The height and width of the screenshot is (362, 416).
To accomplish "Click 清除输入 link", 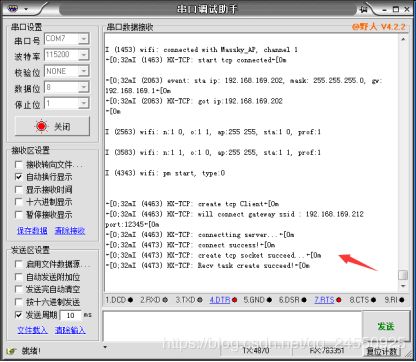I will click(x=70, y=330).
